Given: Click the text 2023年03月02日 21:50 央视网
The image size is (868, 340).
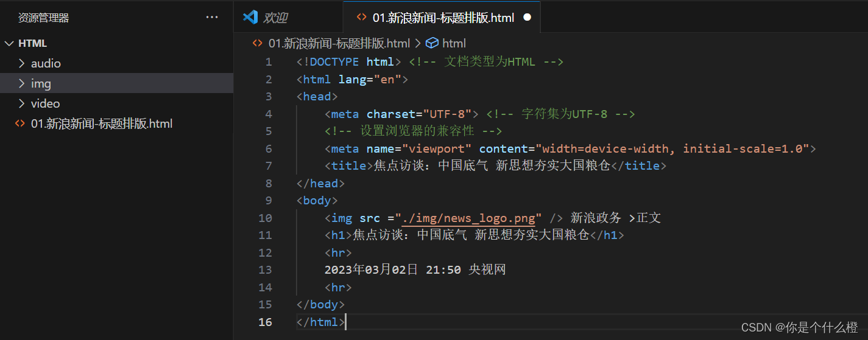Looking at the screenshot, I should [x=415, y=269].
